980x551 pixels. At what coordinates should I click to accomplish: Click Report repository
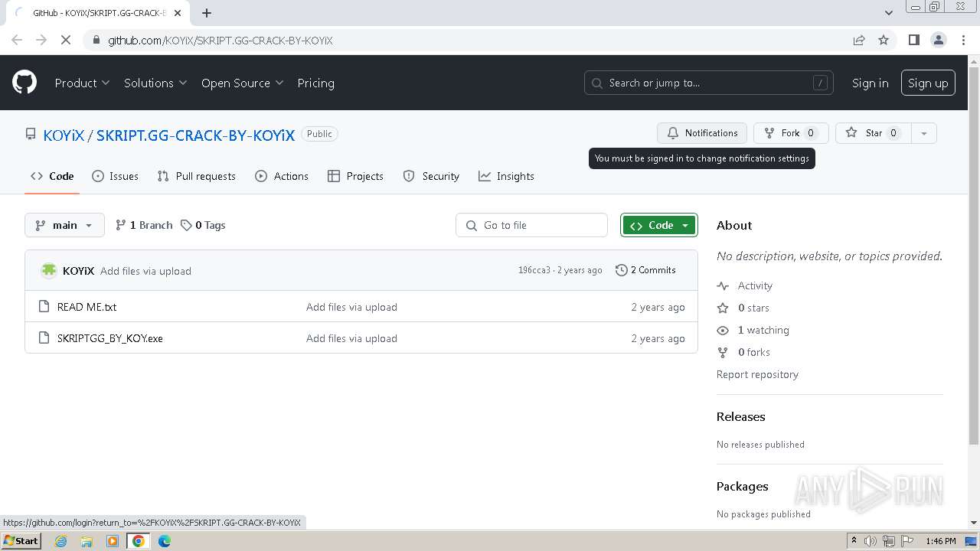tap(757, 374)
